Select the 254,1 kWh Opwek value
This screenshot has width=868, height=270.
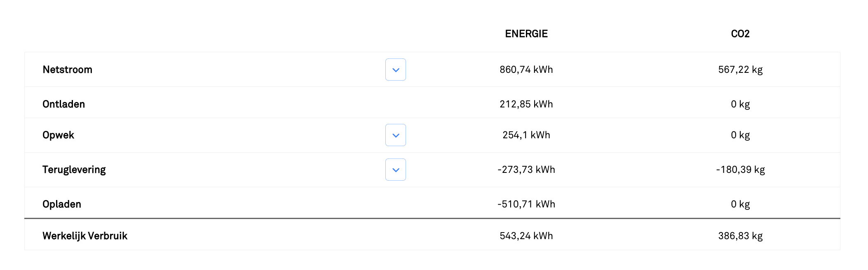pos(526,135)
